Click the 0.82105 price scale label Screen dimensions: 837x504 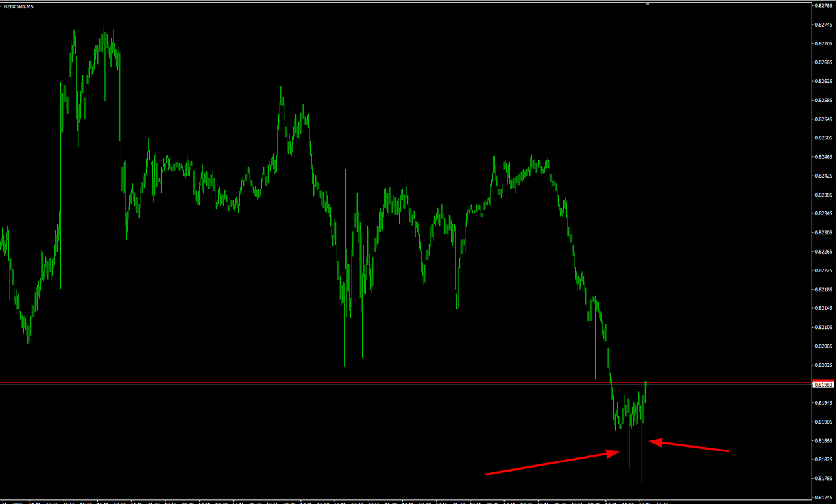tap(823, 327)
